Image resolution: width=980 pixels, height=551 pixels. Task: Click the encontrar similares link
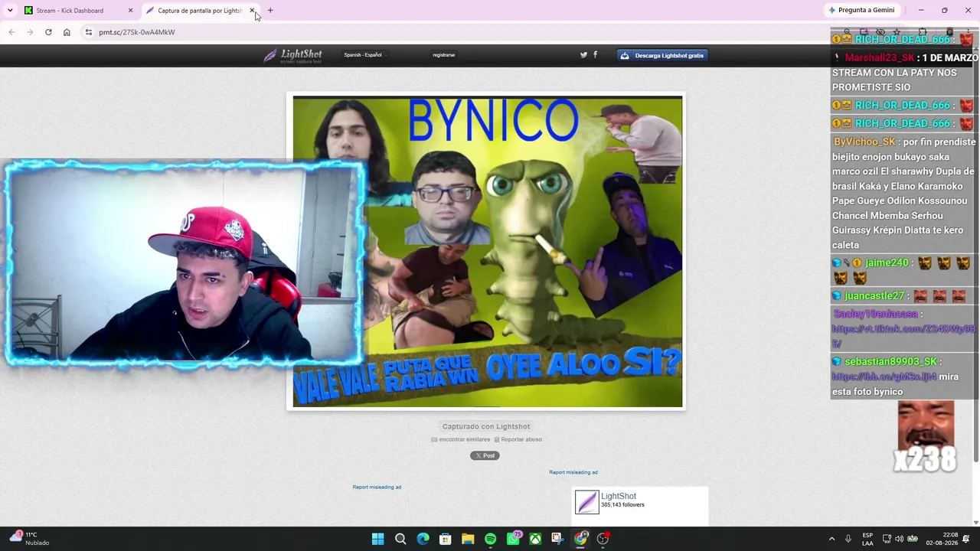[460, 439]
